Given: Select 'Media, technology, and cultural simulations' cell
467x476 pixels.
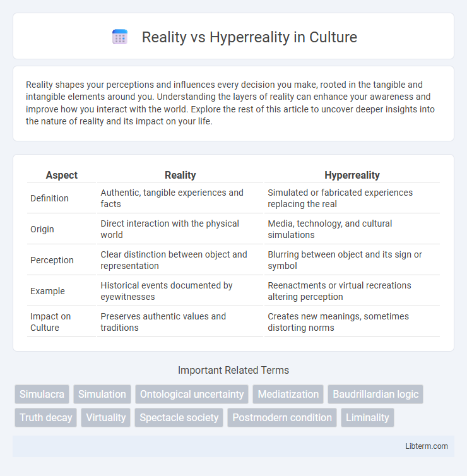Looking at the screenshot, I should coord(352,229).
